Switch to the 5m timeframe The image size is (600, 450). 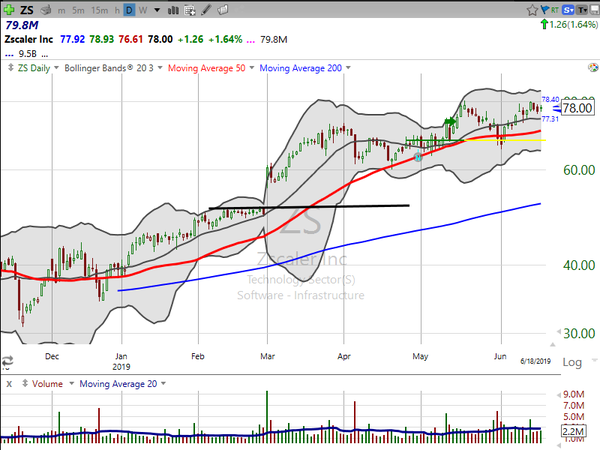pos(78,10)
